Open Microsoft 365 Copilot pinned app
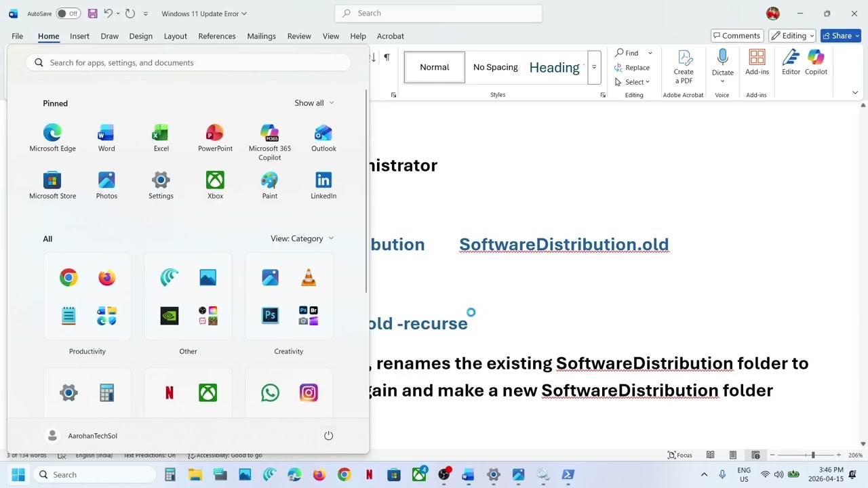This screenshot has height=488, width=868. tap(269, 142)
